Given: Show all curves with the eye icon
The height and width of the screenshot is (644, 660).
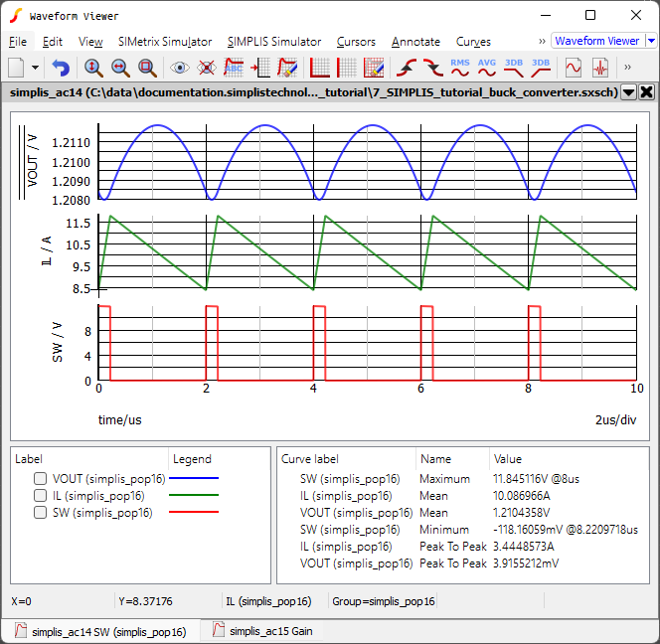Looking at the screenshot, I should 180,68.
